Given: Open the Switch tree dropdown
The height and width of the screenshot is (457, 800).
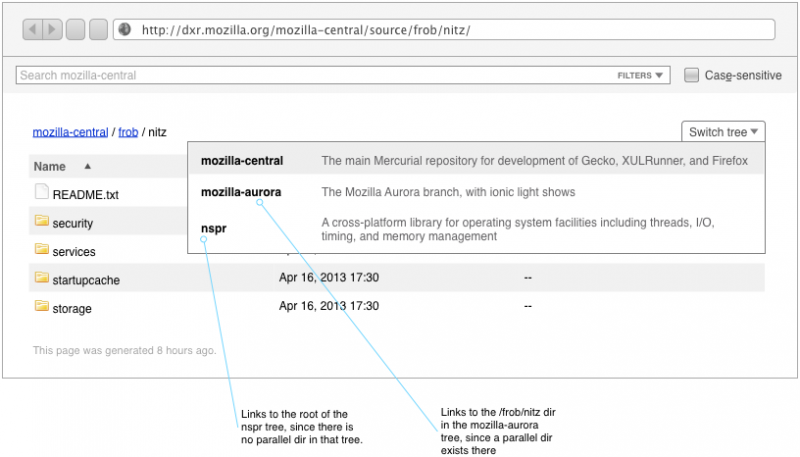Looking at the screenshot, I should (x=723, y=132).
